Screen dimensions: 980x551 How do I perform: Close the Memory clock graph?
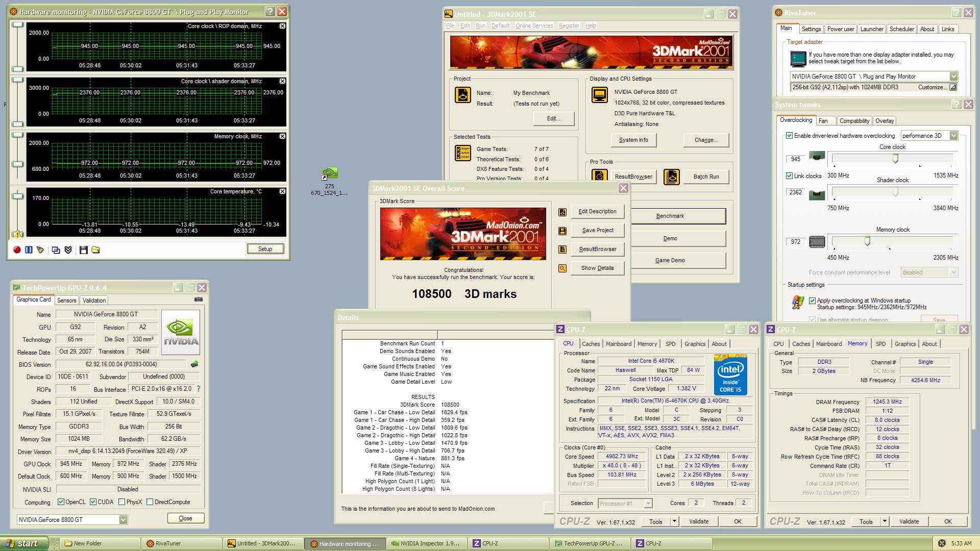click(x=283, y=136)
